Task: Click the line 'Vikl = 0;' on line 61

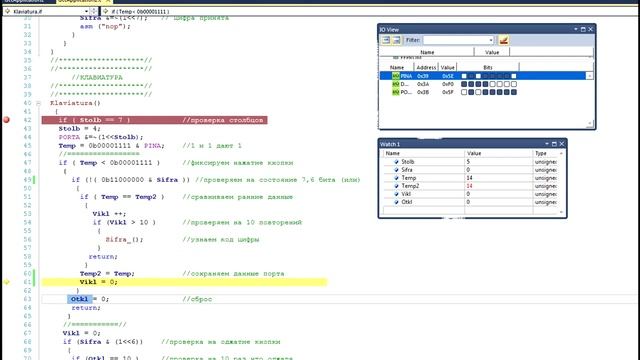Action: [98, 282]
